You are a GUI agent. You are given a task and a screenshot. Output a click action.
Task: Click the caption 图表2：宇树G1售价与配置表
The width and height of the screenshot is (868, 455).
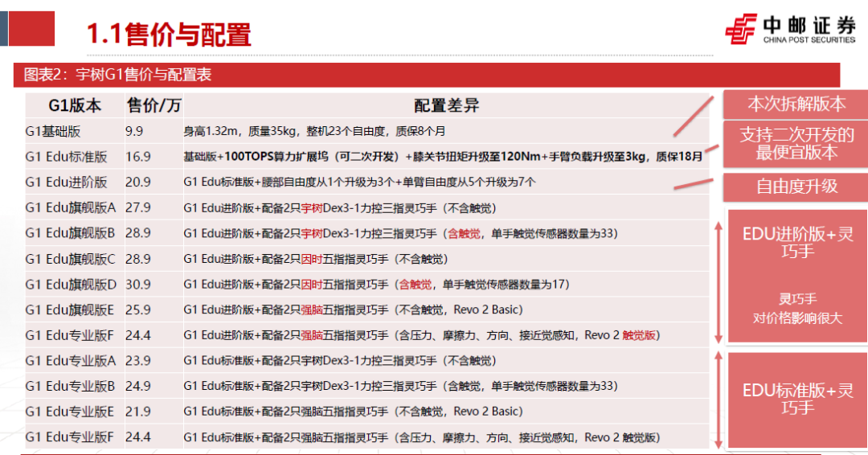coord(117,75)
